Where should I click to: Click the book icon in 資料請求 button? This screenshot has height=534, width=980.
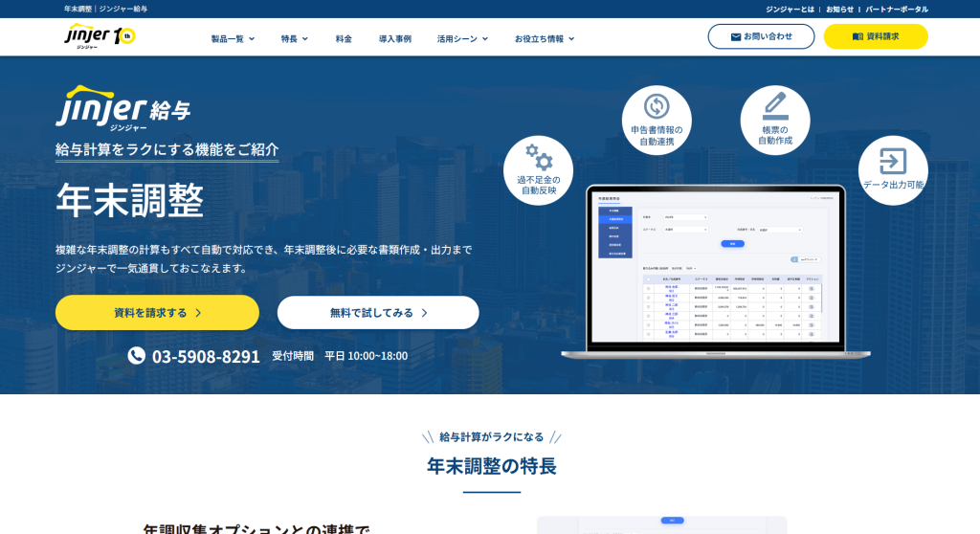point(857,37)
